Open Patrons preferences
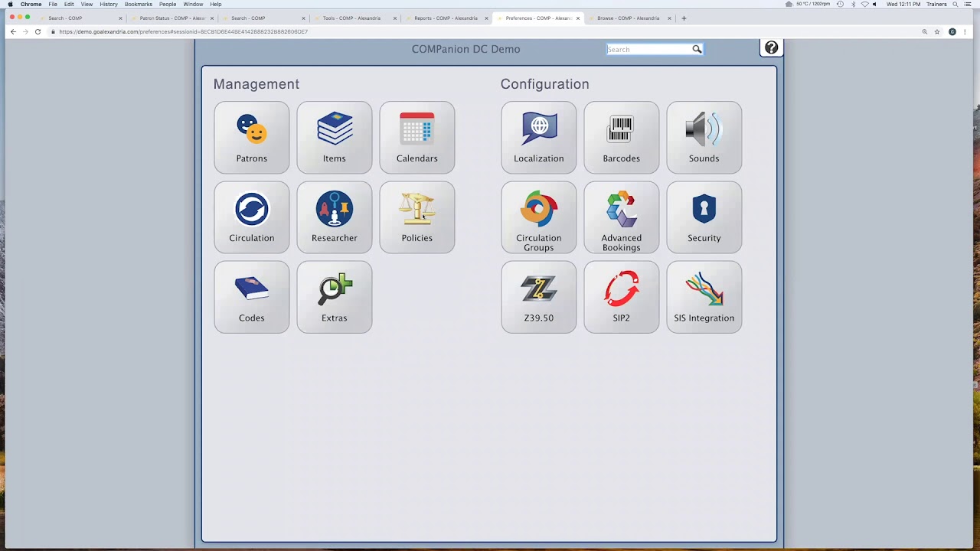This screenshot has height=551, width=980. point(252,138)
